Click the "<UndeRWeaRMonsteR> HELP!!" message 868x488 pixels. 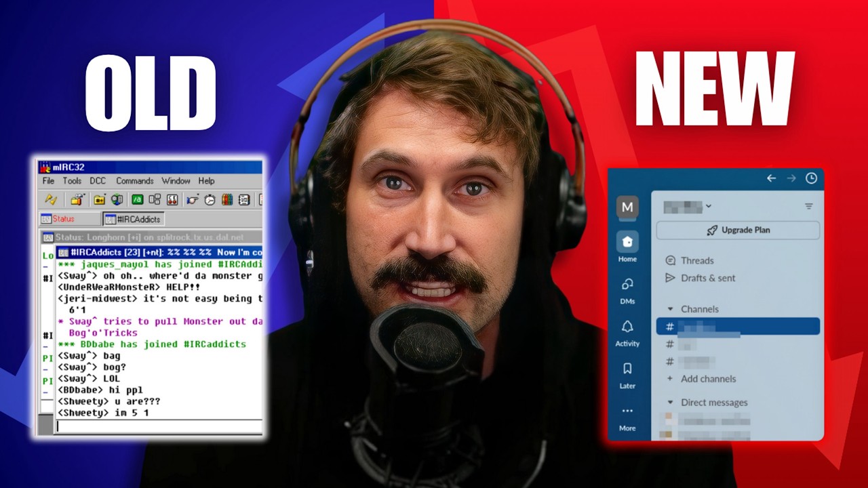click(129, 287)
